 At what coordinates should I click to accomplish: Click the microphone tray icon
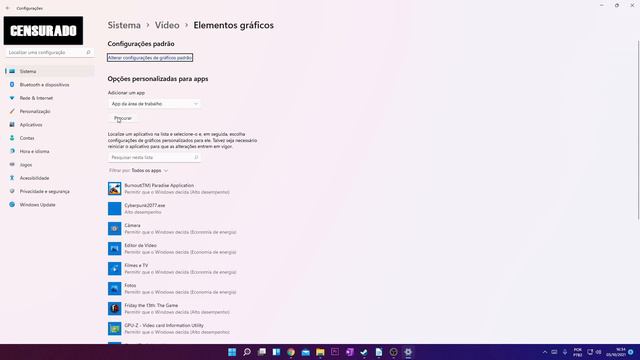(565, 352)
